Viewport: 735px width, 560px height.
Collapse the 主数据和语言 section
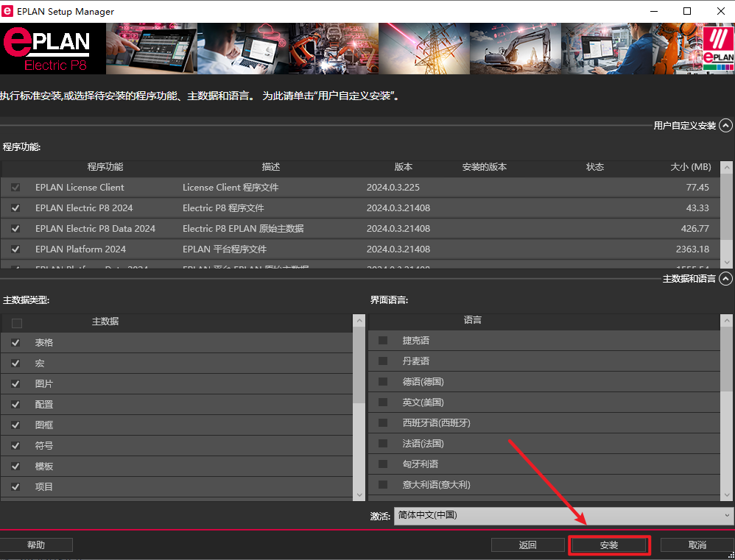(726, 279)
